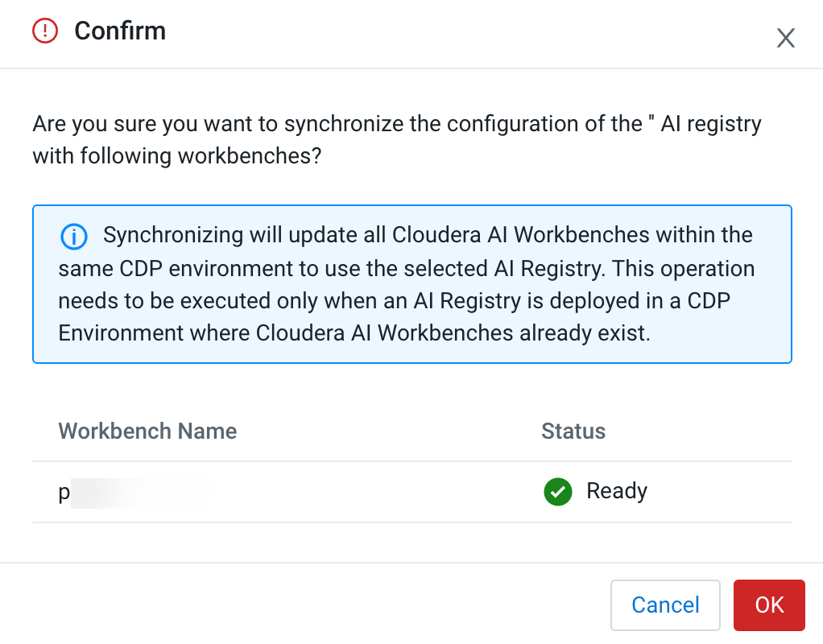Click the Ready status label
The width and height of the screenshot is (823, 644).
[617, 491]
